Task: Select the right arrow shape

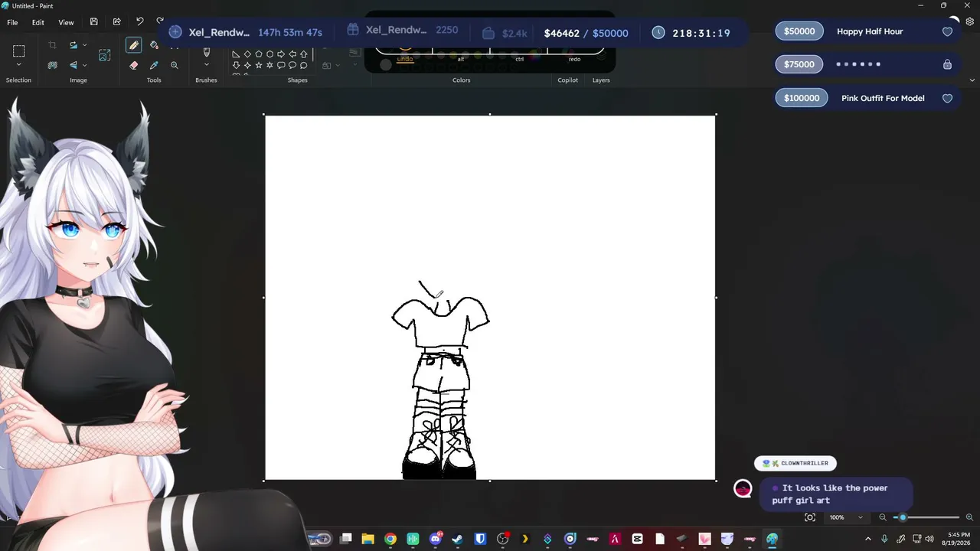Action: click(x=281, y=54)
